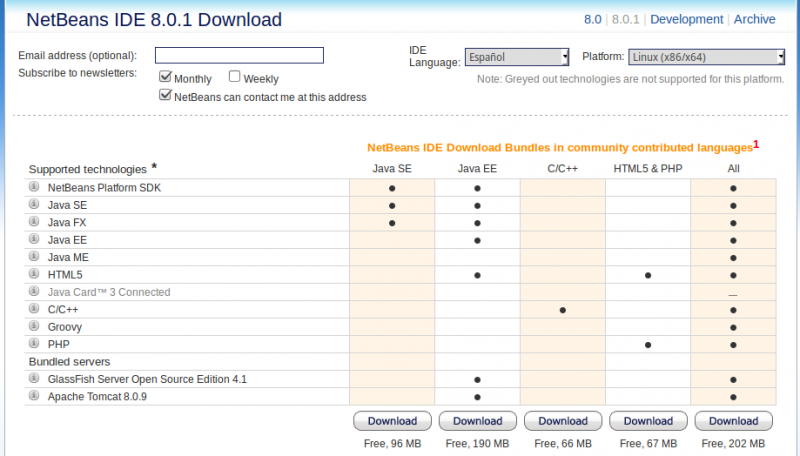The height and width of the screenshot is (456, 800).
Task: Open info icon next to PHP row
Action: 34,343
